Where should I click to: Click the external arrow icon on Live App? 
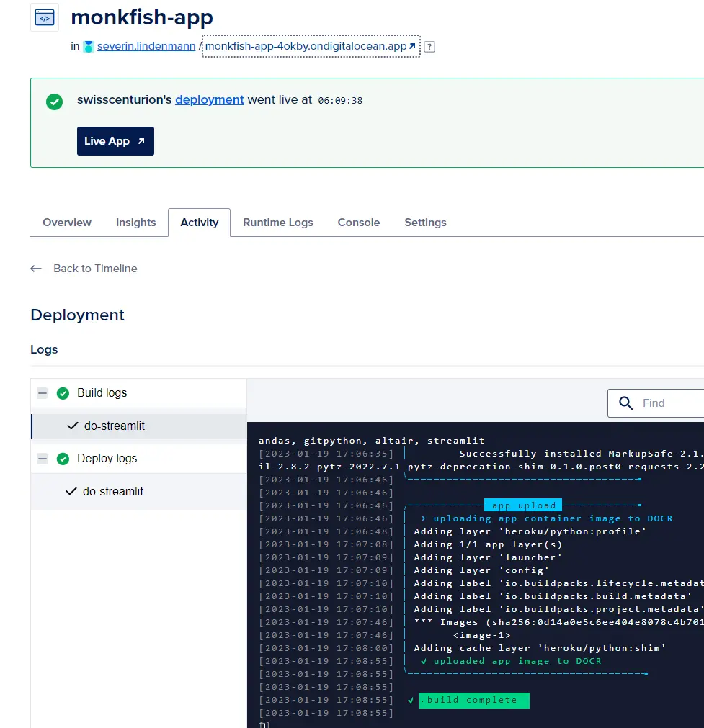(x=141, y=141)
